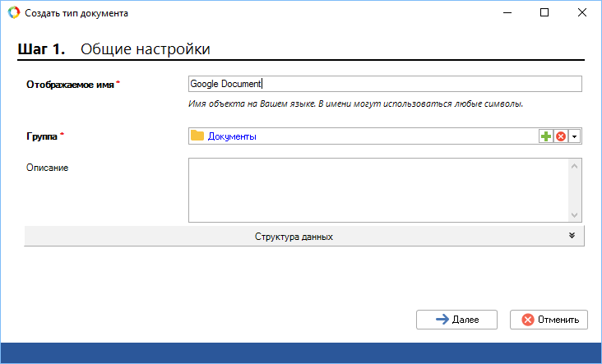
Task: Maximize the Создать тип документа window
Action: (x=544, y=13)
